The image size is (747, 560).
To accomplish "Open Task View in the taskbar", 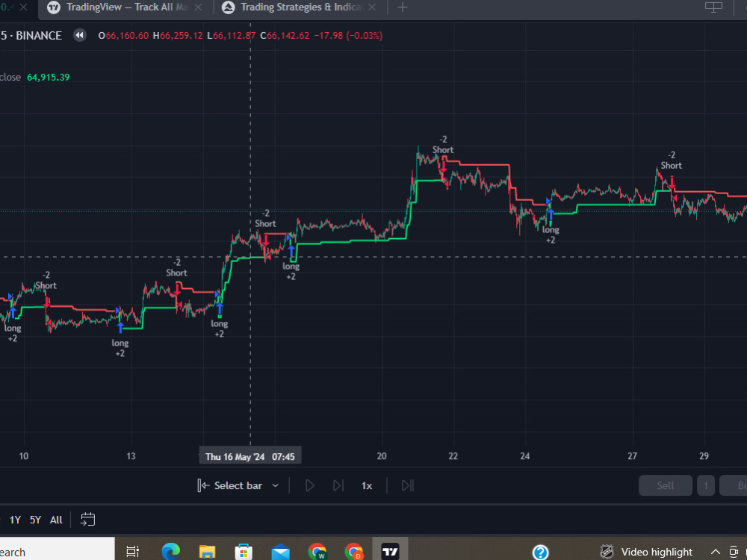I will pyautogui.click(x=132, y=551).
